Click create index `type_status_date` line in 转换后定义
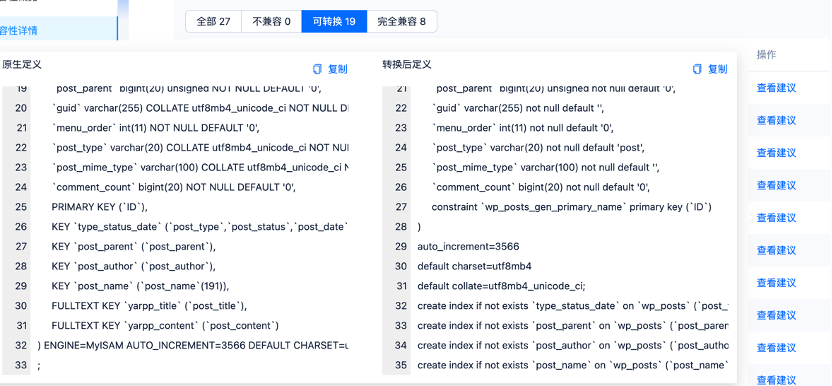Image resolution: width=832 pixels, height=386 pixels. (x=573, y=306)
